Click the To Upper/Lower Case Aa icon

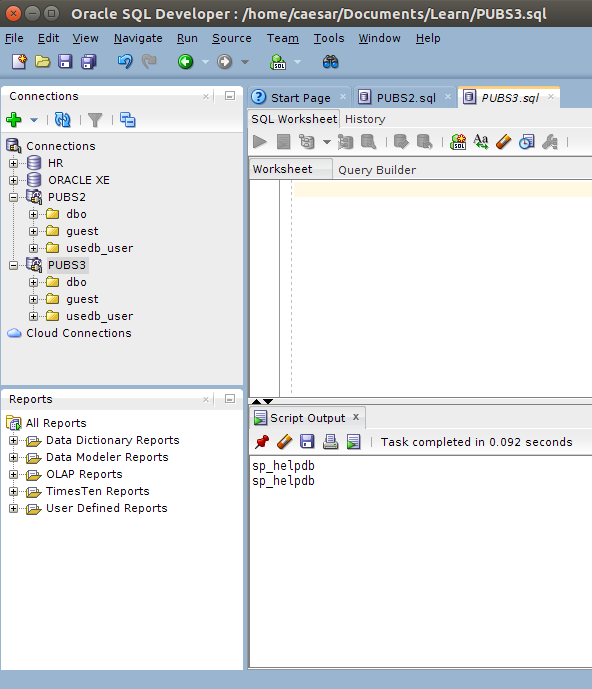click(x=481, y=142)
